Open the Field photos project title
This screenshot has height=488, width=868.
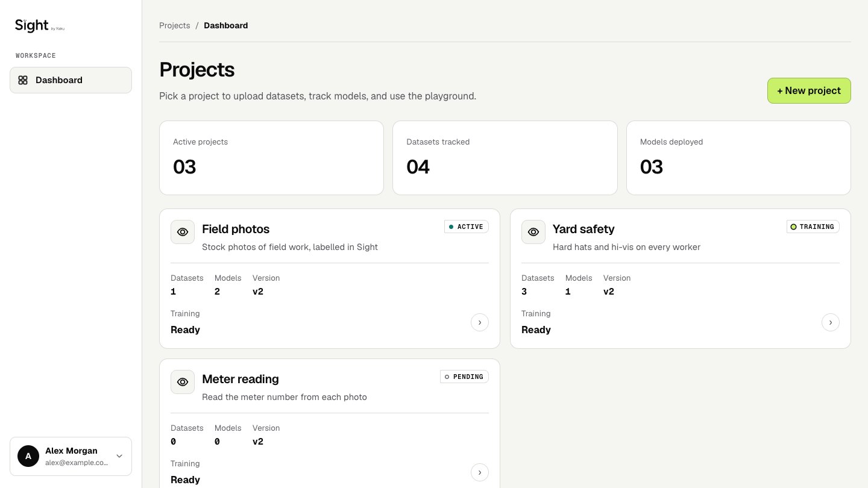236,229
